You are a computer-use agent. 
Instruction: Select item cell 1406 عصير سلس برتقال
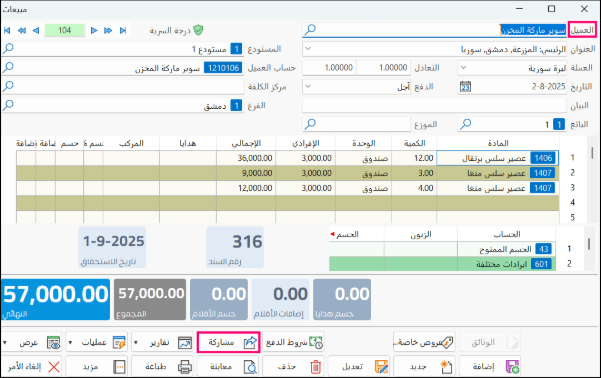498,158
